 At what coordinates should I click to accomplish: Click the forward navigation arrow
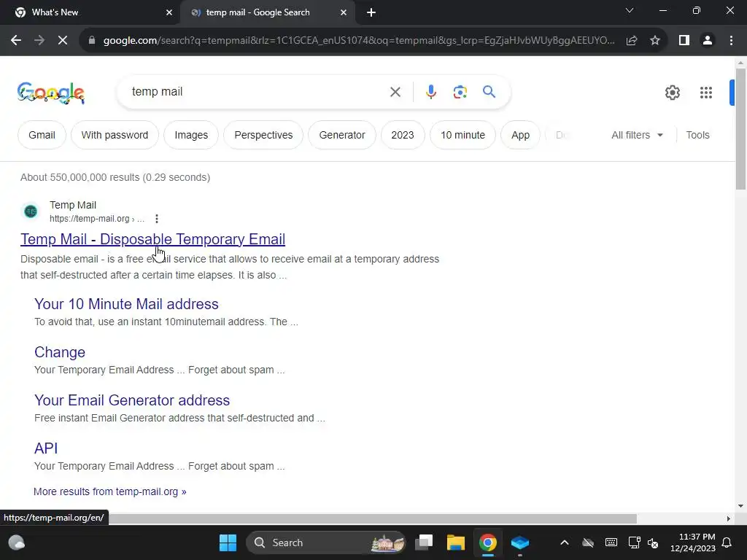[39, 41]
